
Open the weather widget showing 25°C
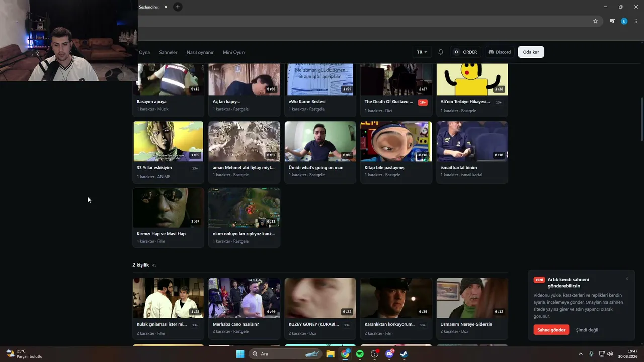pos(24,354)
